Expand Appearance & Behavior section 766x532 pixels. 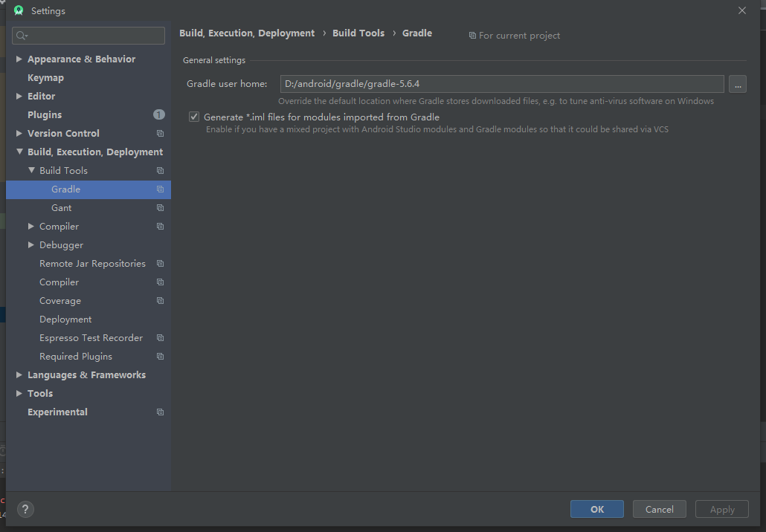19,59
